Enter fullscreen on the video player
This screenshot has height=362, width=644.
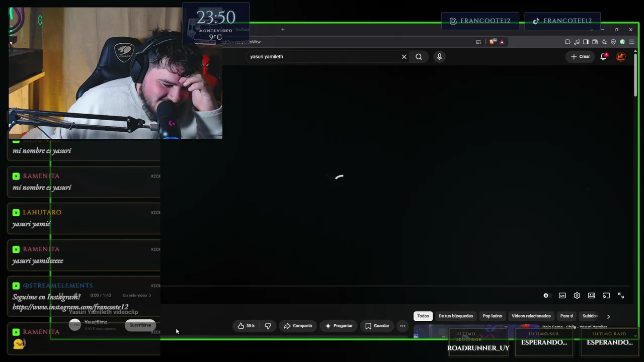point(621,296)
